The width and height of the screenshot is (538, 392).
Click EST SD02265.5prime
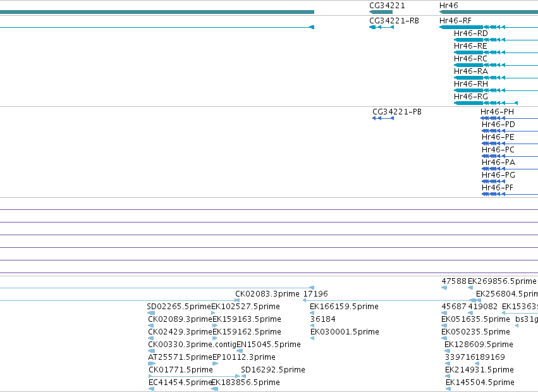pyautogui.click(x=179, y=307)
